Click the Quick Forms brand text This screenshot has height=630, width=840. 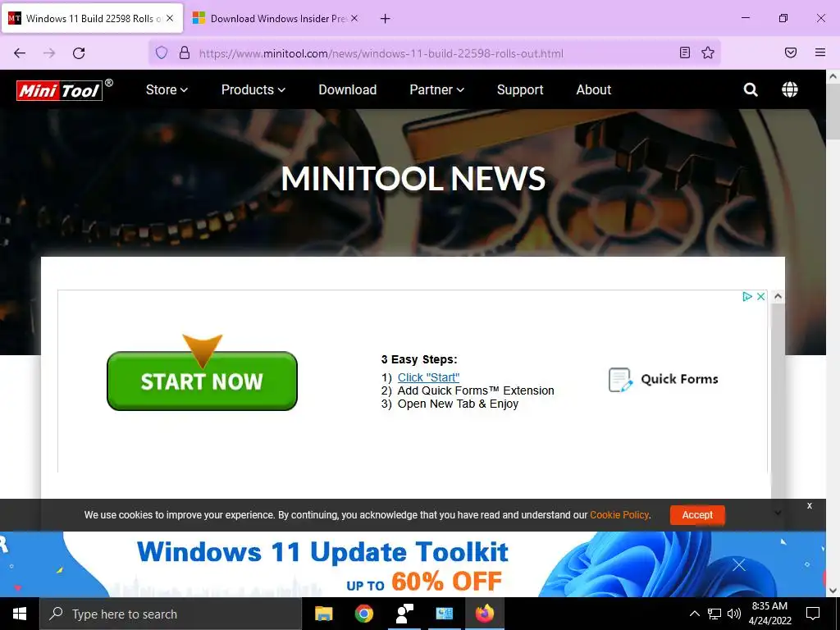[679, 379]
